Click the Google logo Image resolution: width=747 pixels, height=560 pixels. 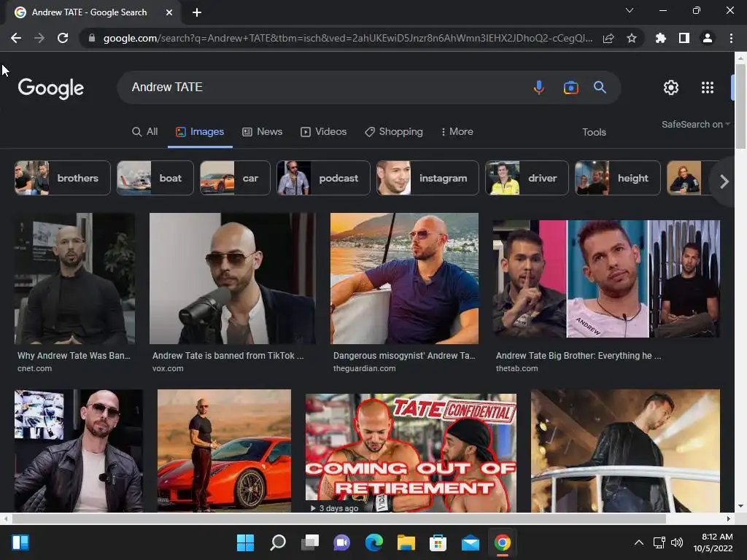click(51, 88)
